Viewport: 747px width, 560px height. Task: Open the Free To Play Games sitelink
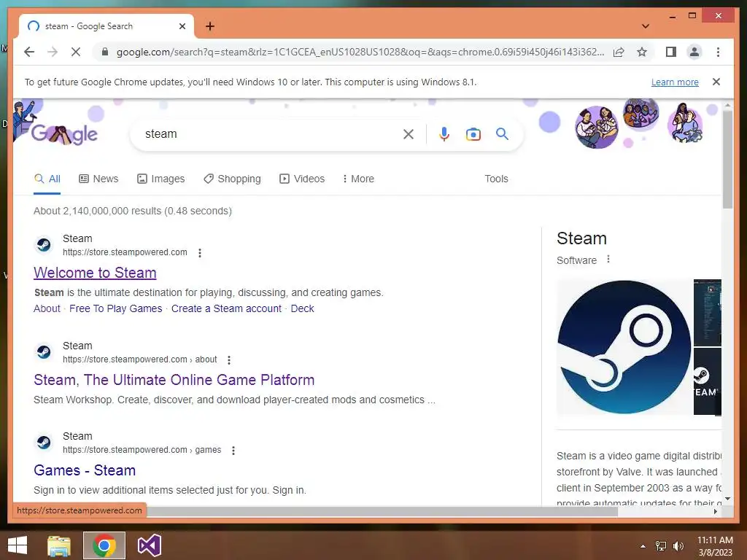coord(116,308)
